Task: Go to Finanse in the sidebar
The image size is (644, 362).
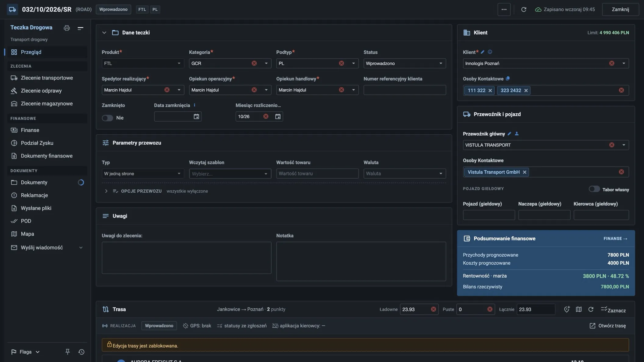Action: point(47,130)
